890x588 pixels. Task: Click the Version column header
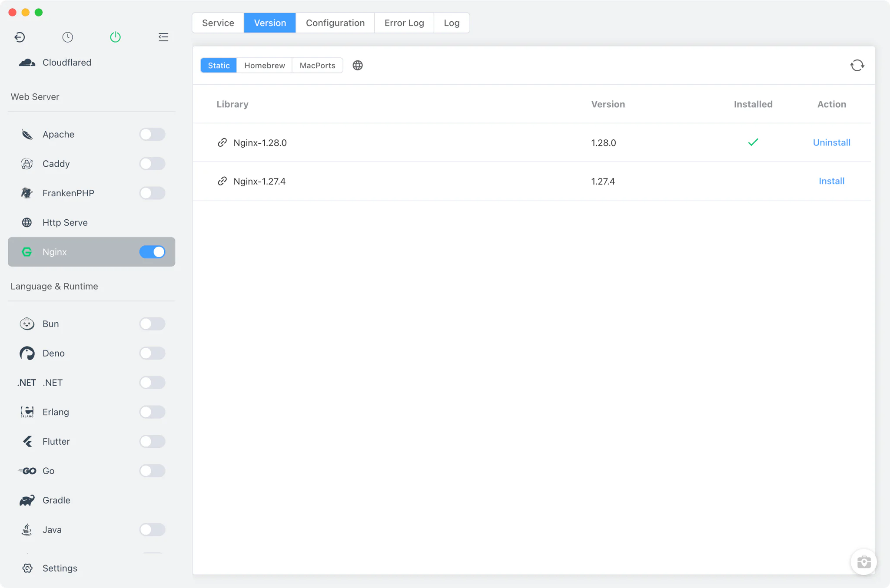click(x=608, y=104)
